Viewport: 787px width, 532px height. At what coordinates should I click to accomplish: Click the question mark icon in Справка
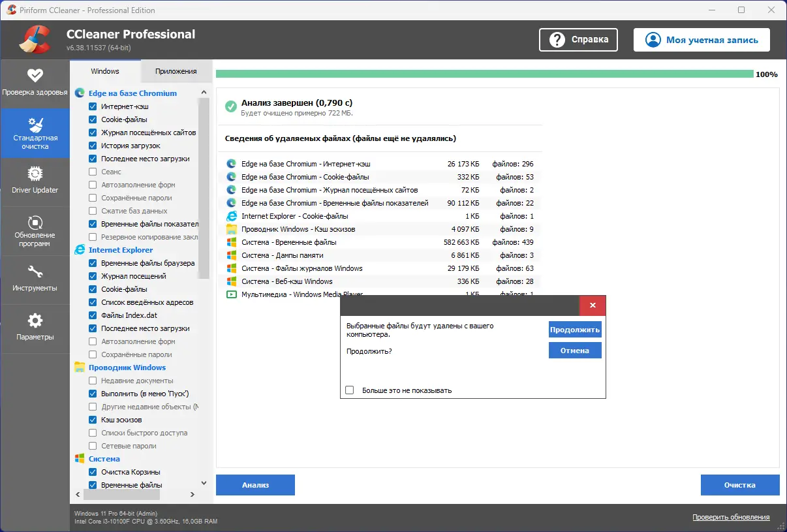[x=557, y=40]
